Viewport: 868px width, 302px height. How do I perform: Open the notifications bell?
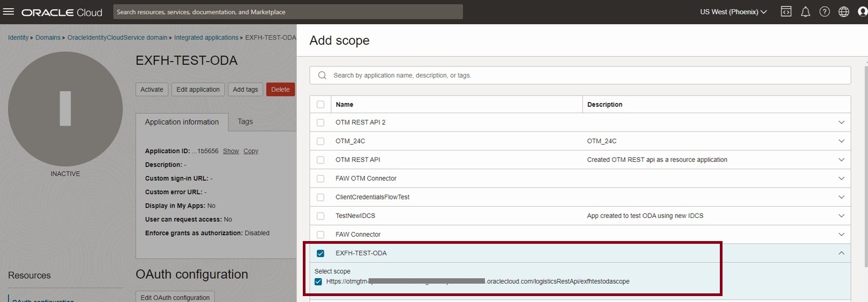(805, 12)
